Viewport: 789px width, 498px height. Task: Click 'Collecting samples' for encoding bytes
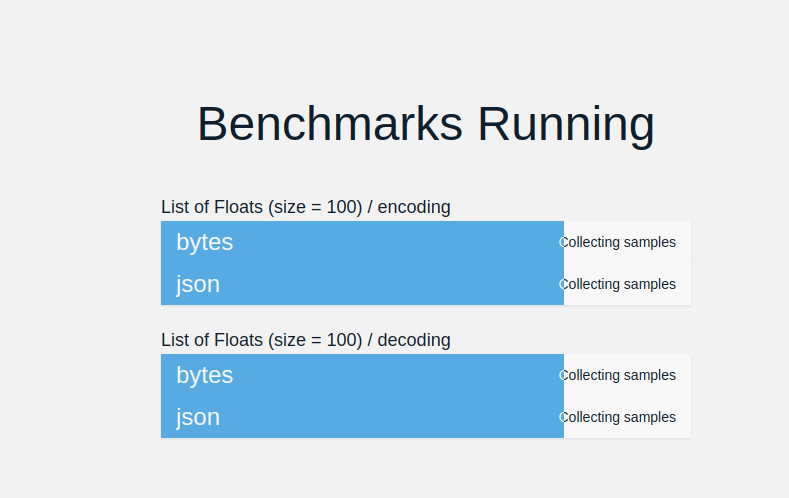pyautogui.click(x=617, y=242)
